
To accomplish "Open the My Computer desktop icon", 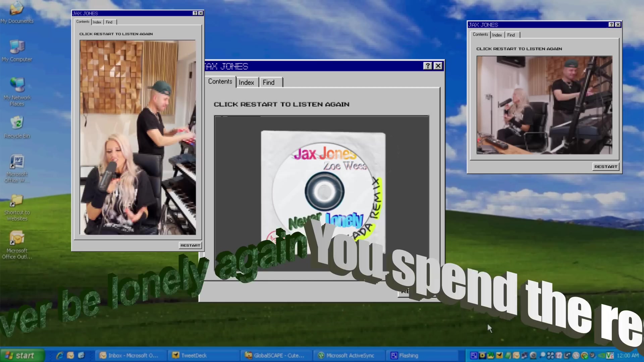I will coord(17,51).
